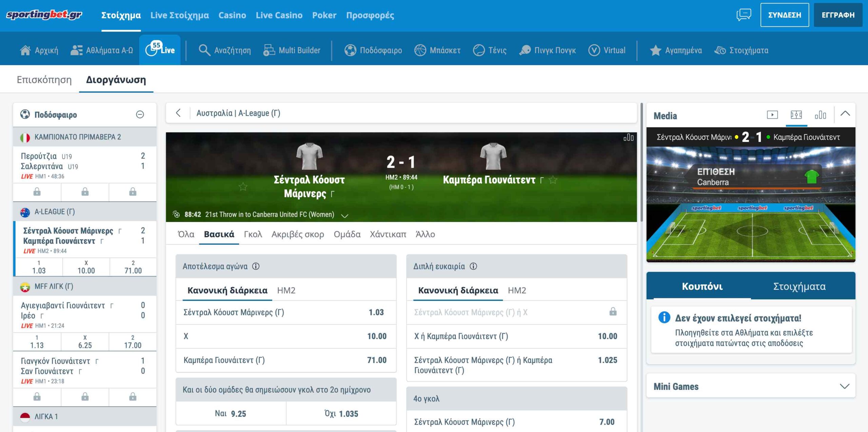Select odds 1.03 for Σέντραλ Κόουστ Μάρινερς (Γ) result
This screenshot has width=868, height=432.
point(286,312)
